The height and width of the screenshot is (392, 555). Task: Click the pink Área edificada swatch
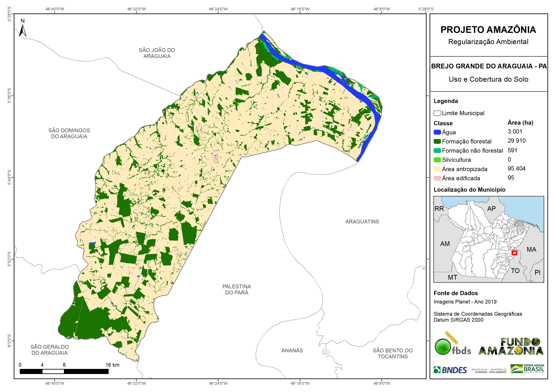tap(437, 178)
